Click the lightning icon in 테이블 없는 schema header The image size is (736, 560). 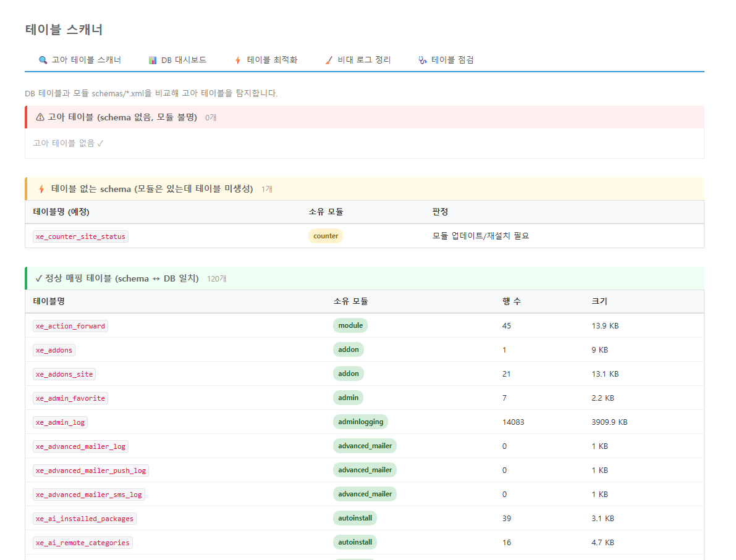(41, 189)
